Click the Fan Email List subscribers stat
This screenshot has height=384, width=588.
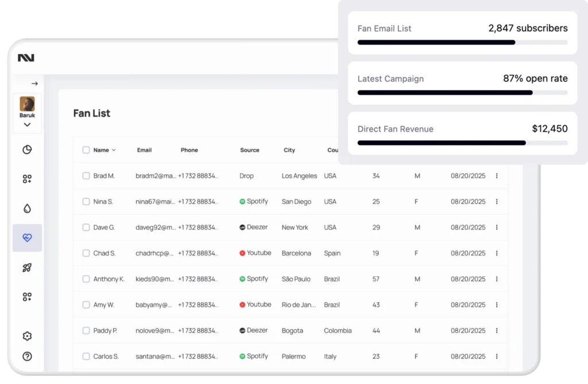tap(527, 28)
